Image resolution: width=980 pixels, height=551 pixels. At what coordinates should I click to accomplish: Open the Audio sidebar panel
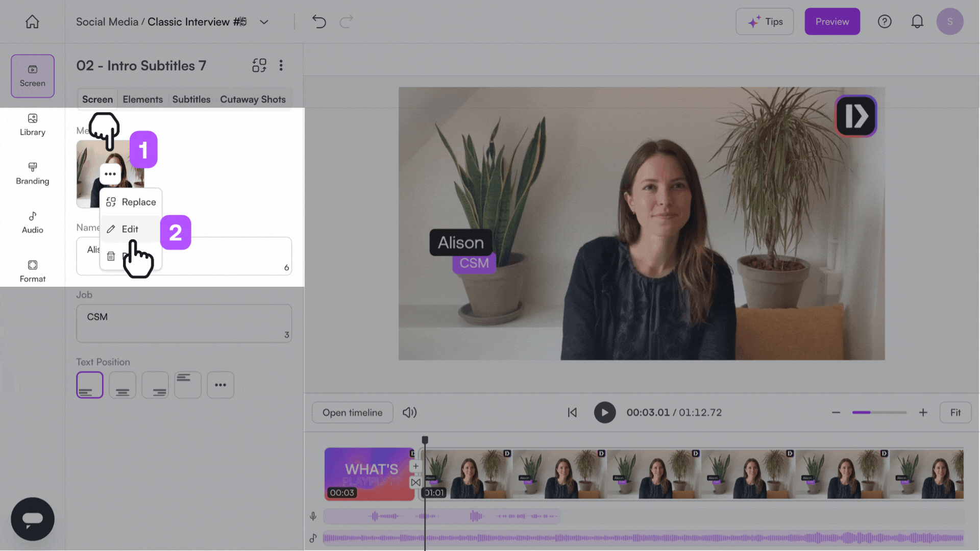(32, 222)
